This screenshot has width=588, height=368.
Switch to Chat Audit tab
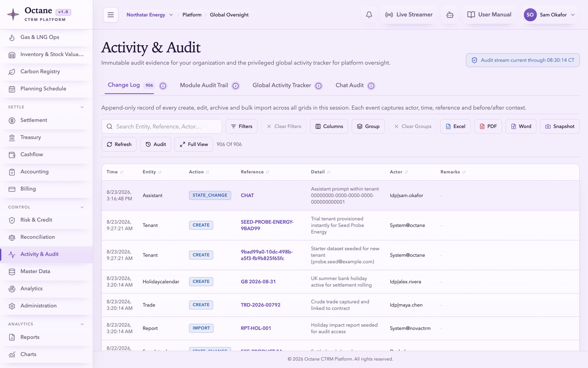click(x=349, y=85)
